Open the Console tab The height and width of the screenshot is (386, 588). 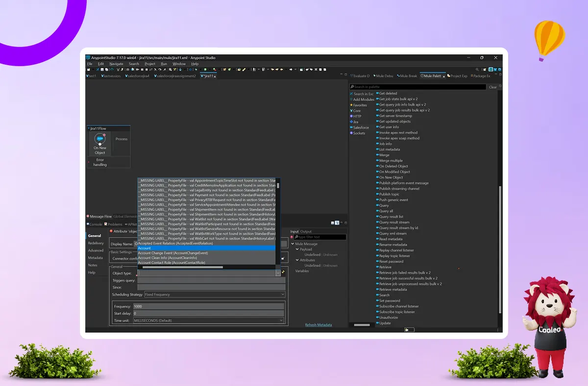click(95, 224)
